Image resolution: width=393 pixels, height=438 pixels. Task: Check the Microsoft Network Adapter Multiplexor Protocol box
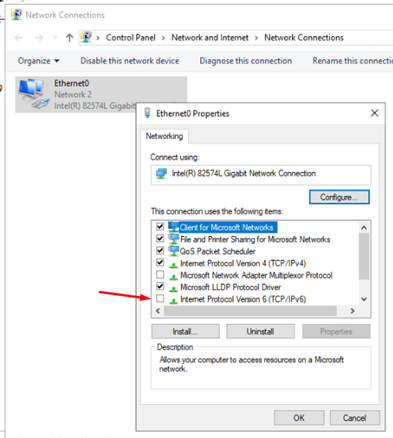tap(160, 275)
